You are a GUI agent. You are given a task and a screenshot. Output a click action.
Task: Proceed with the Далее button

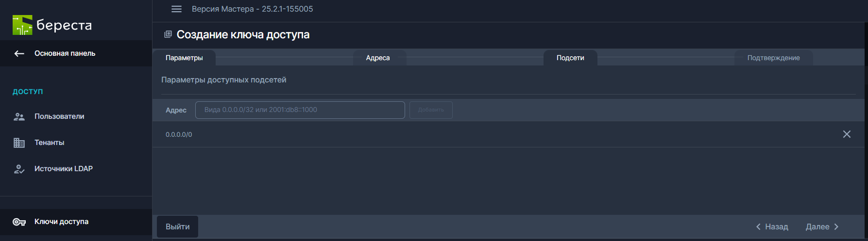coord(822,227)
